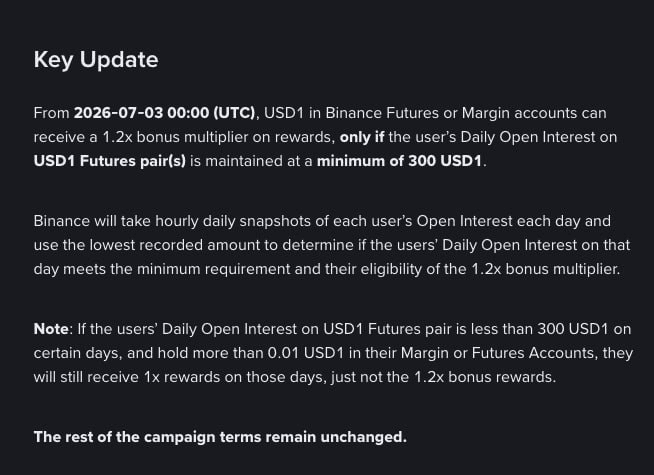Click 'Binance Futures or Margin accounts' text

tap(448, 113)
